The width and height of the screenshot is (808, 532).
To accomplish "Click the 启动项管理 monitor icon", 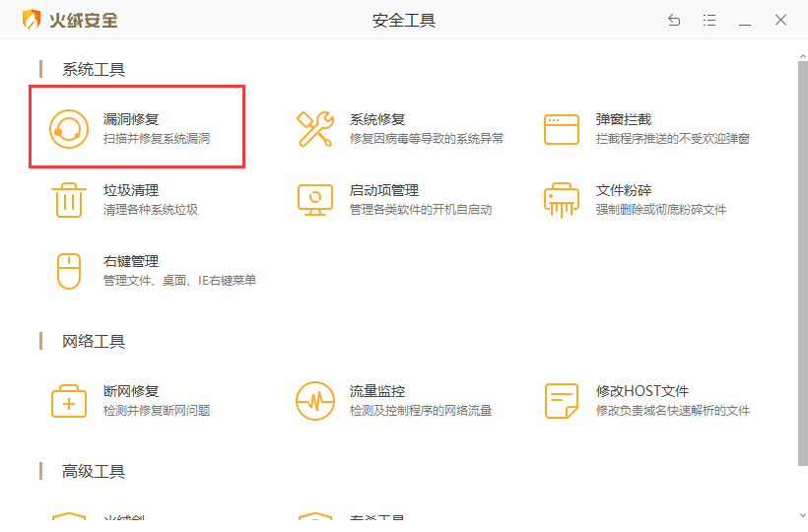I will 315,200.
